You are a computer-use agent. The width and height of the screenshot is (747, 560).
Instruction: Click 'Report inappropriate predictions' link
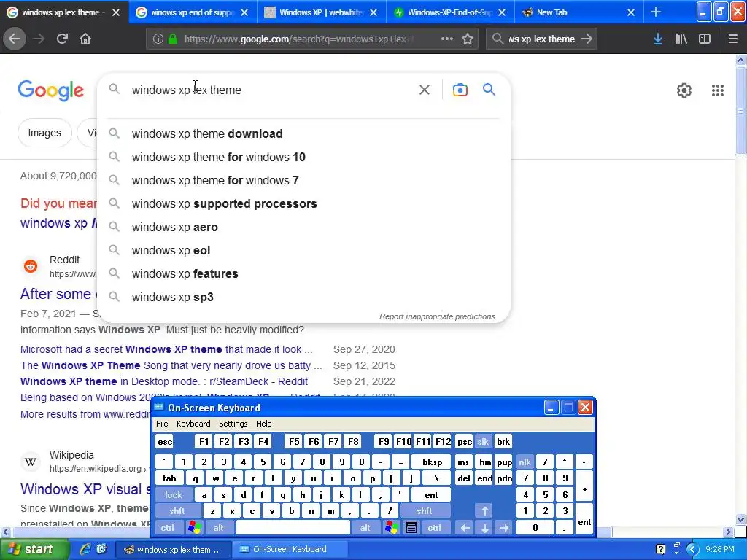tap(438, 316)
